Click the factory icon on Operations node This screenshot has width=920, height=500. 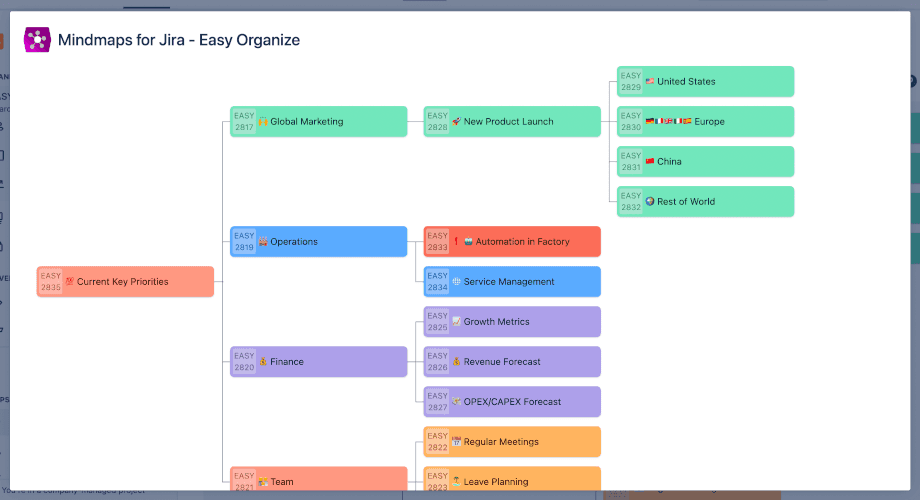(263, 242)
